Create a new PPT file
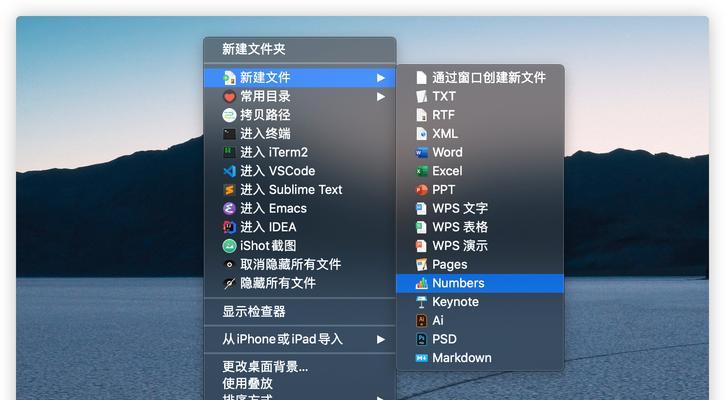The width and height of the screenshot is (725, 400). click(x=480, y=190)
